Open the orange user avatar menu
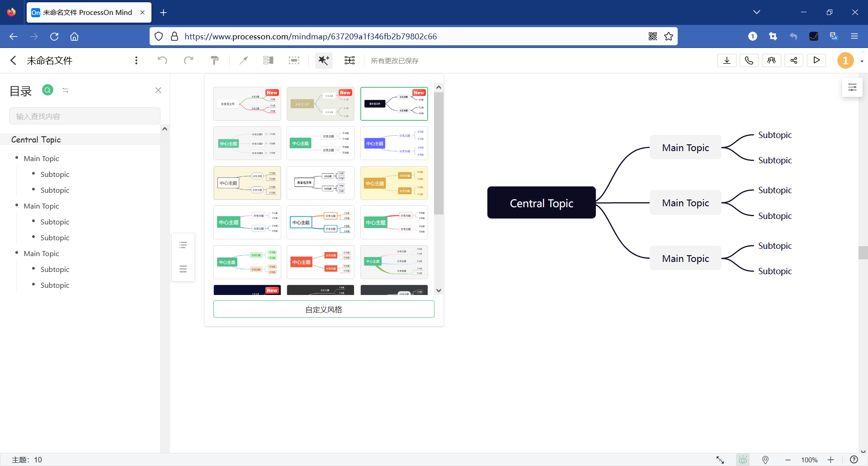Viewport: 868px width, 466px height. tap(845, 61)
